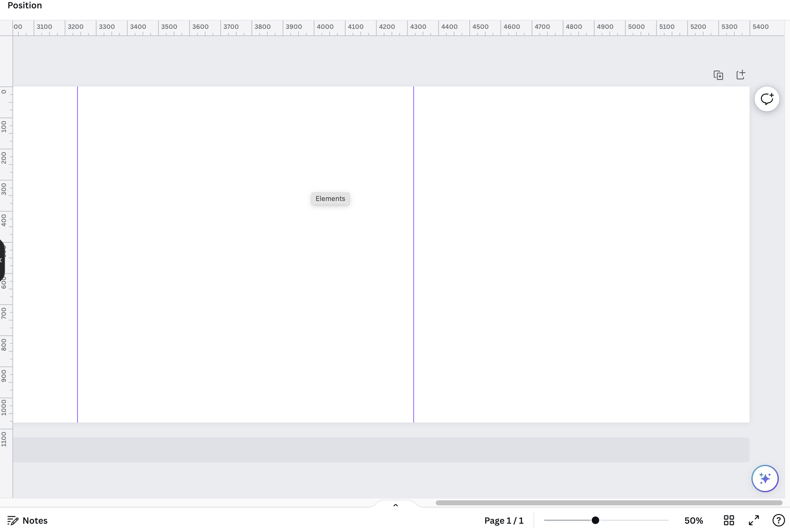Click the Duplicate page icon

coord(718,75)
